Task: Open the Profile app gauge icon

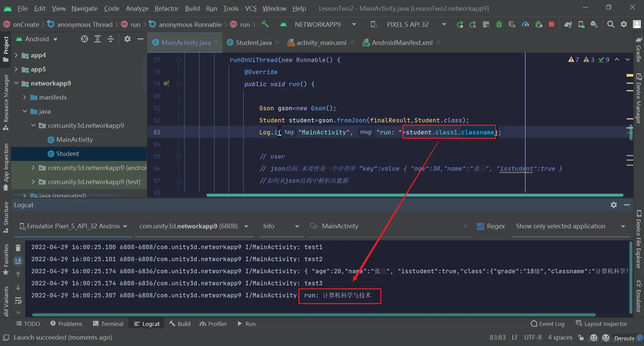Action: 525,24
